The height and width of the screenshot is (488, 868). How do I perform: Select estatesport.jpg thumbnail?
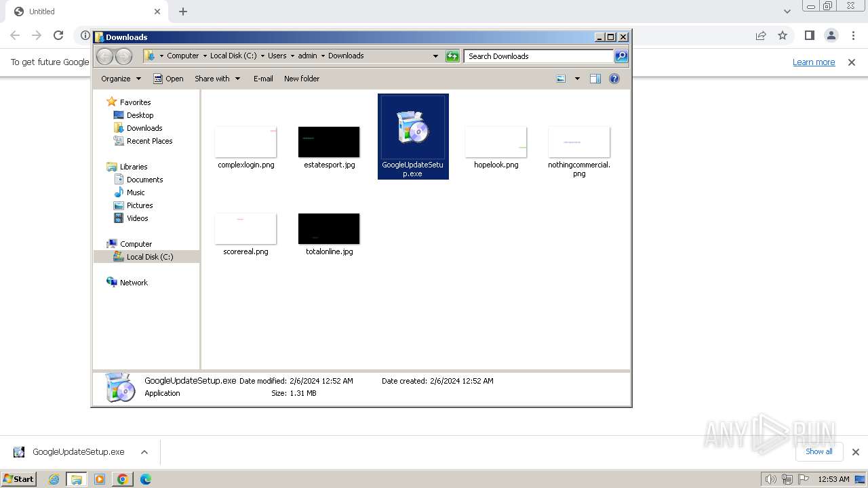(x=329, y=142)
